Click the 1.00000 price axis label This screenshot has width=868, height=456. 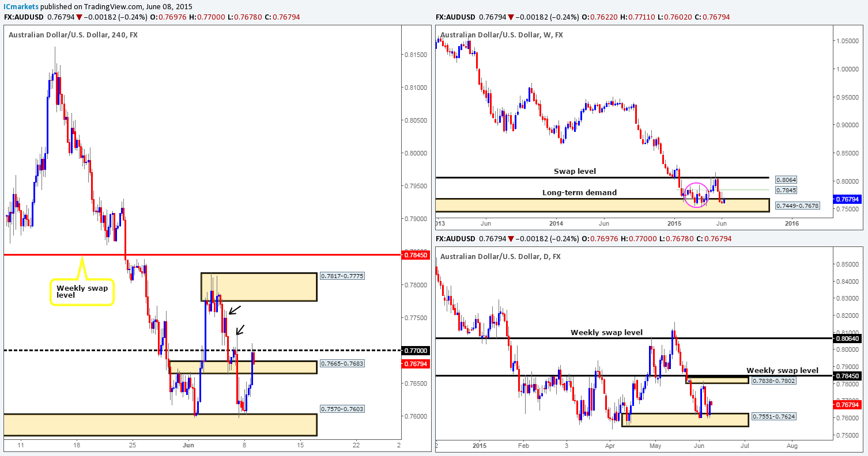(846, 69)
